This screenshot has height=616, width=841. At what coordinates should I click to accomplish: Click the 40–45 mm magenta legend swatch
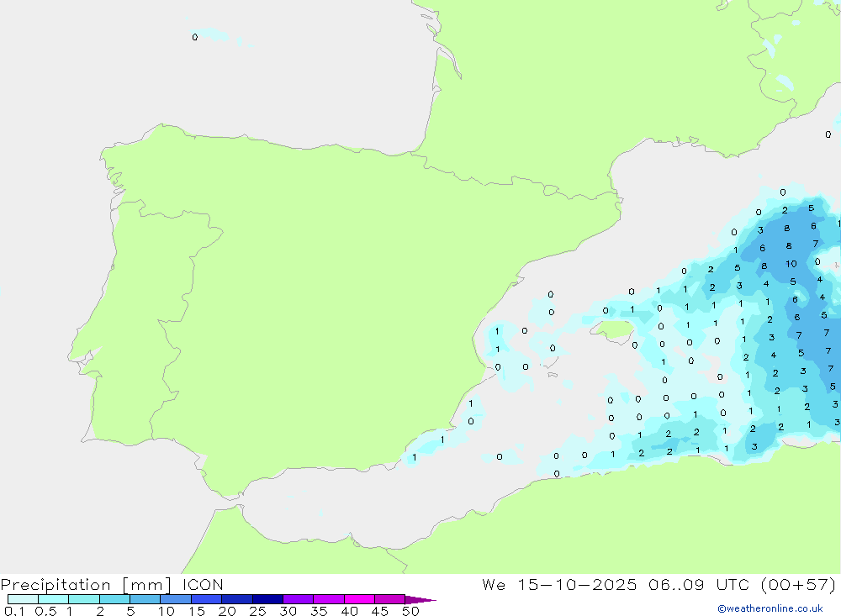pyautogui.click(x=359, y=599)
